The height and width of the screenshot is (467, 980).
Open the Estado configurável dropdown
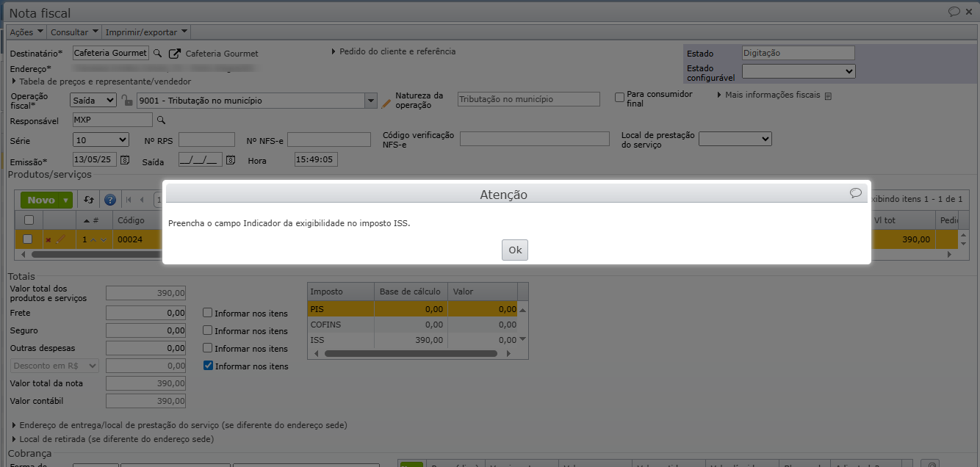point(799,71)
